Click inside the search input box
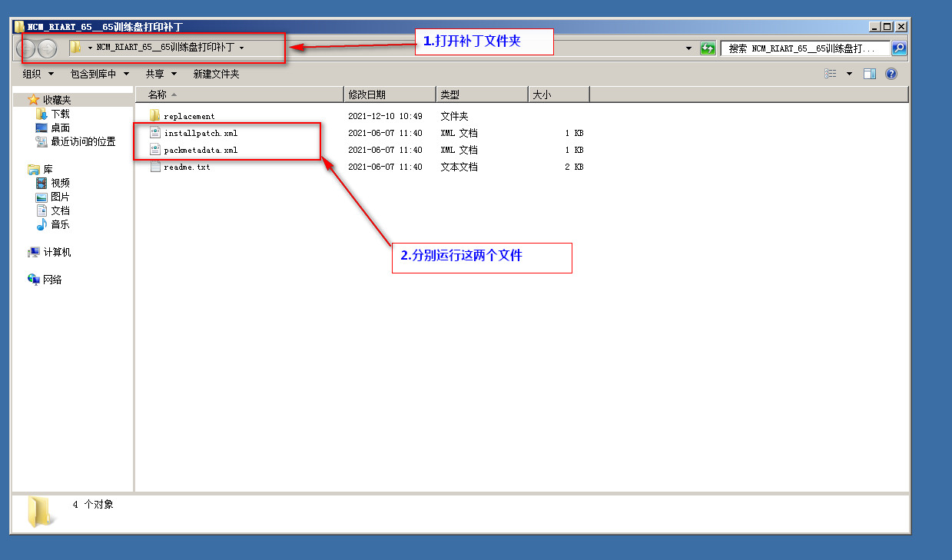 point(803,48)
